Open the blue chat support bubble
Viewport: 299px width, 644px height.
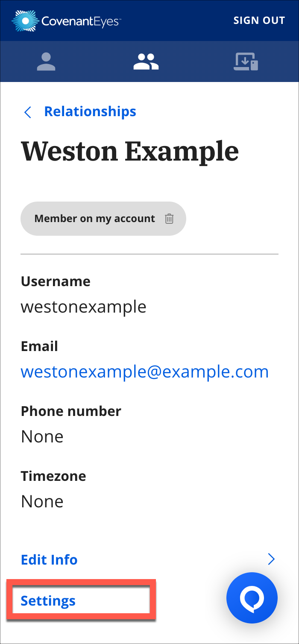[x=252, y=598]
